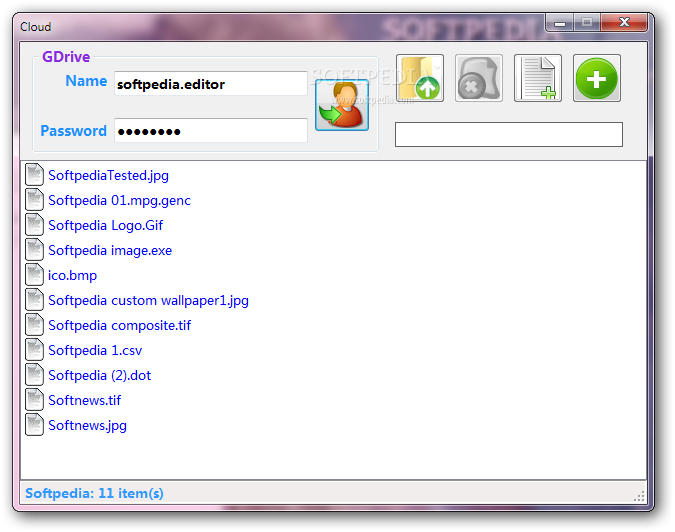Image resolution: width=675 pixels, height=532 pixels.
Task: Click the empty text box below the toolbar
Action: (x=509, y=134)
